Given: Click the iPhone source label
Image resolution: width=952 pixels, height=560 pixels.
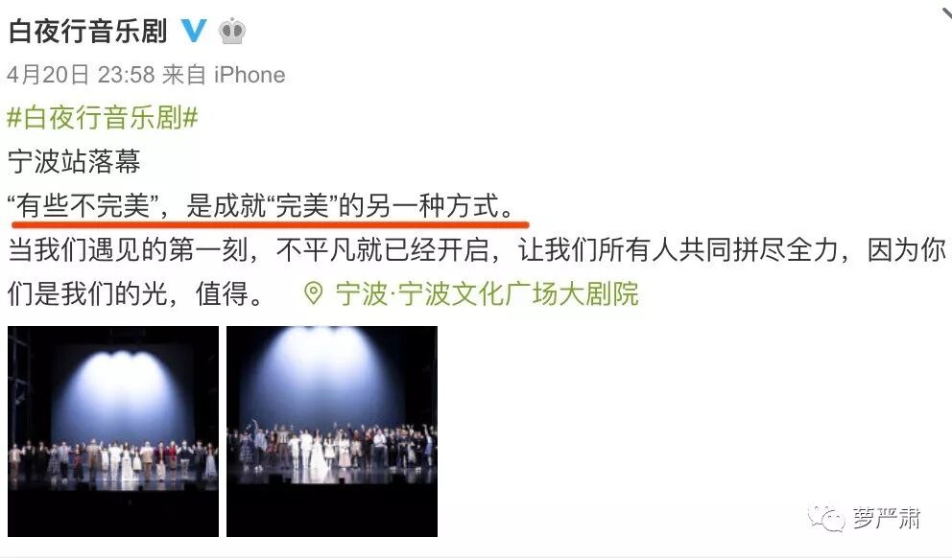Looking at the screenshot, I should coord(250,75).
